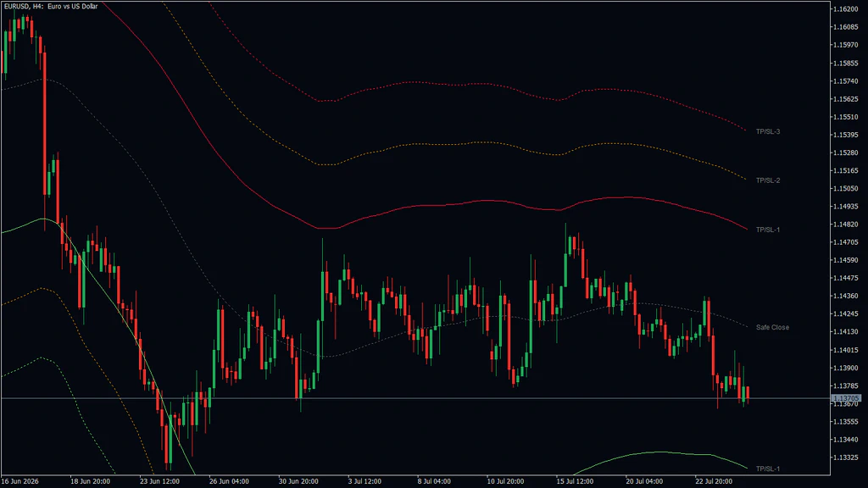Select the red TP/SL-1 label above price
Image resolution: width=868 pixels, height=488 pixels.
(x=768, y=230)
